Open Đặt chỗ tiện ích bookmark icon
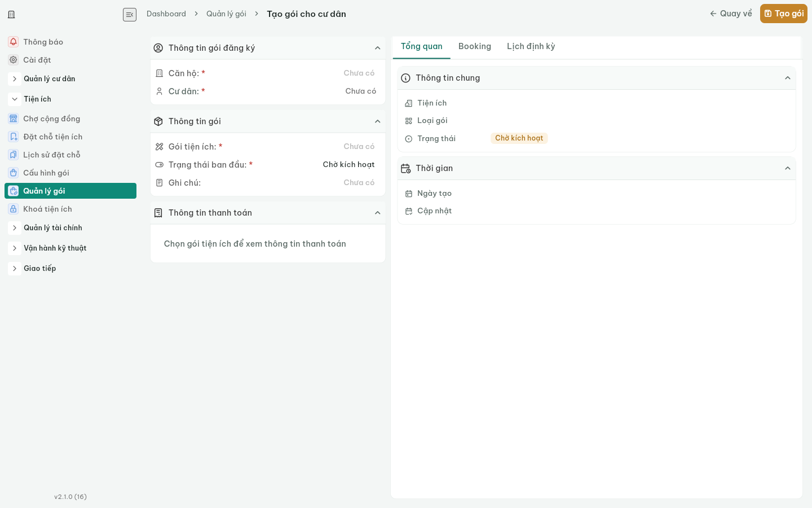This screenshot has width=812, height=508. point(14,137)
